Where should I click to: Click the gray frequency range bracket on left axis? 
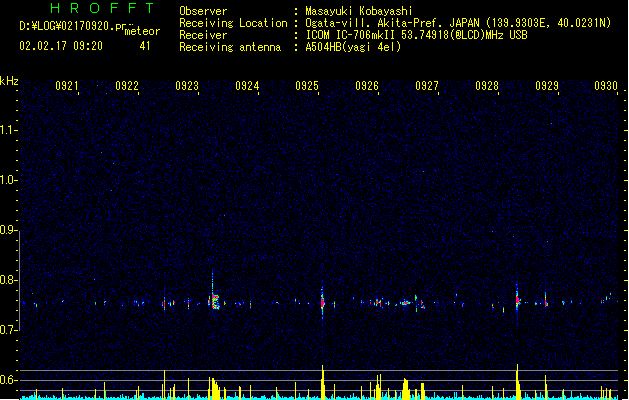pyautogui.click(x=20, y=281)
